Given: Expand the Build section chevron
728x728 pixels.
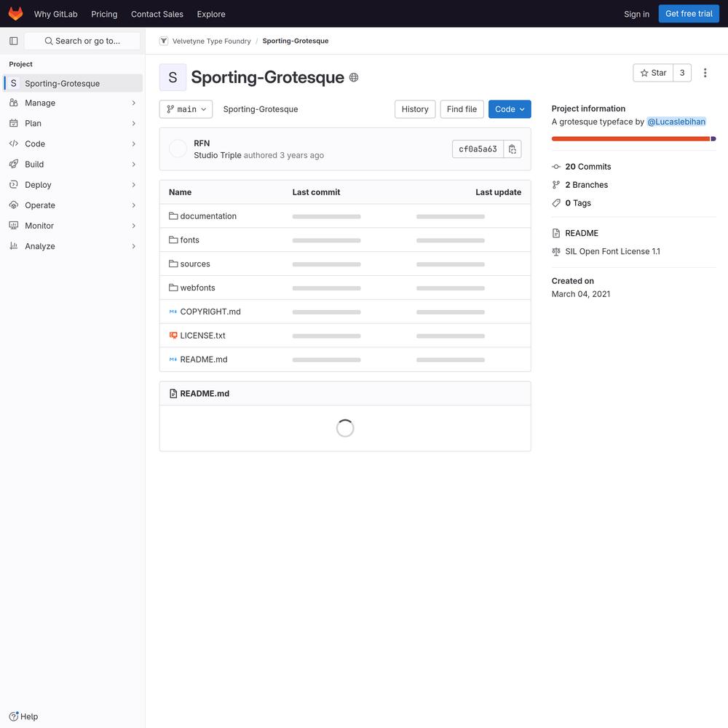Looking at the screenshot, I should pos(134,164).
